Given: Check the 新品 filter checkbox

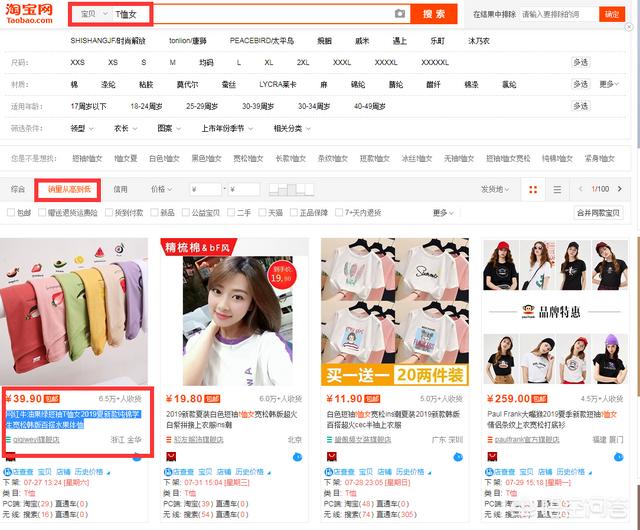Looking at the screenshot, I should (154, 212).
